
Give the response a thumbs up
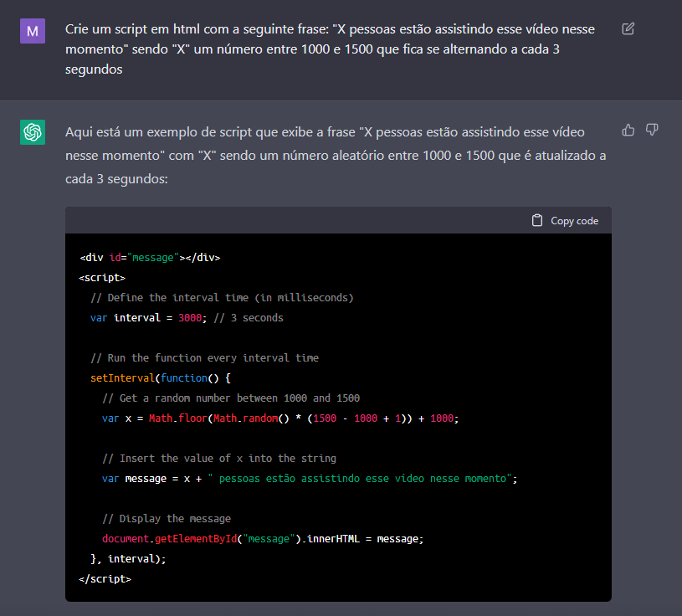628,130
